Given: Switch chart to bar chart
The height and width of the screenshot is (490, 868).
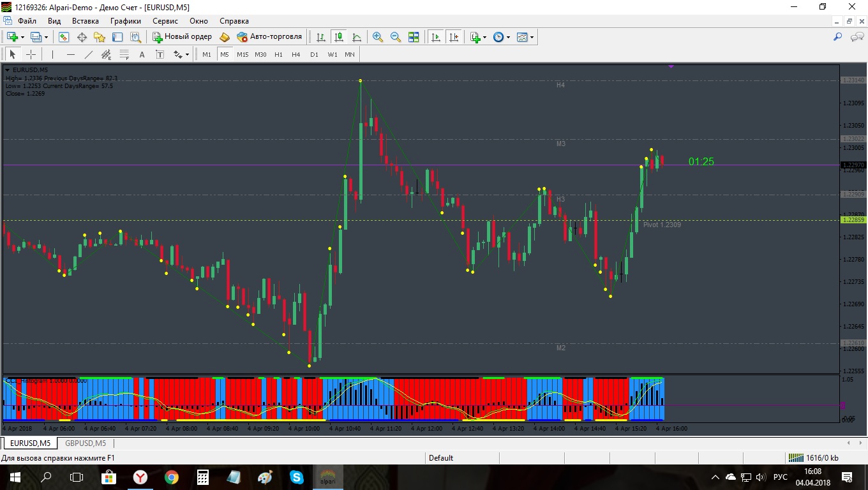Looking at the screenshot, I should coord(321,37).
